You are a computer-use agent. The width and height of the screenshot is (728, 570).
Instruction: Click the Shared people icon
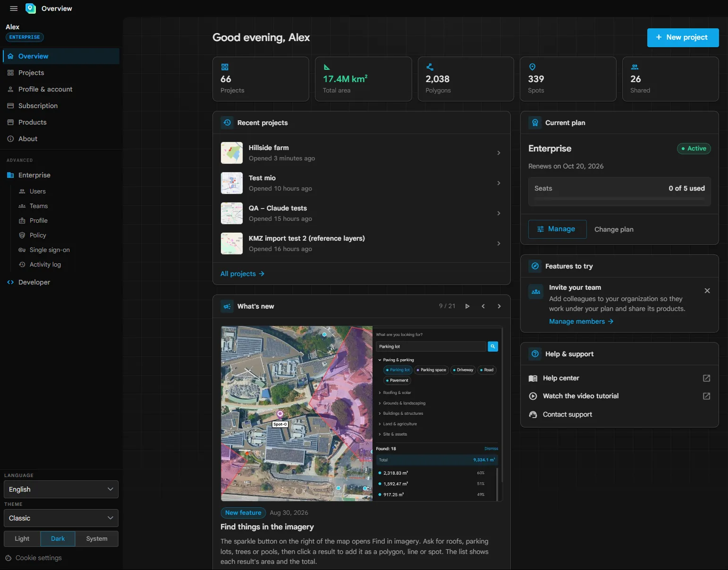click(635, 67)
